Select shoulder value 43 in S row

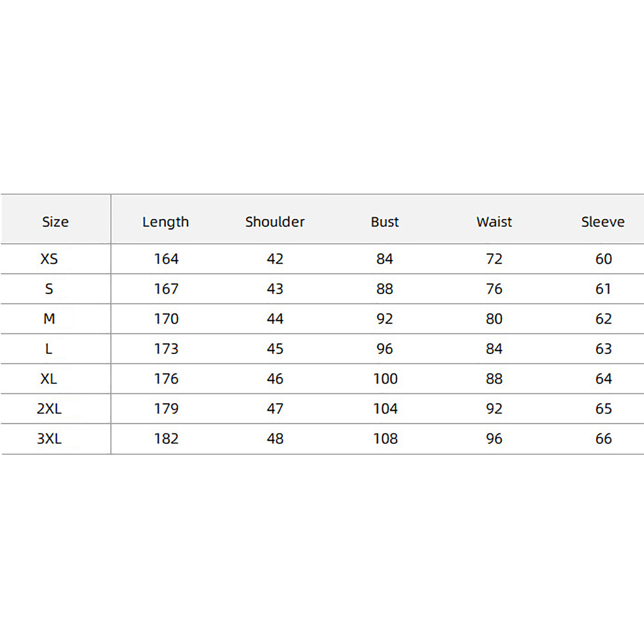[x=275, y=289]
